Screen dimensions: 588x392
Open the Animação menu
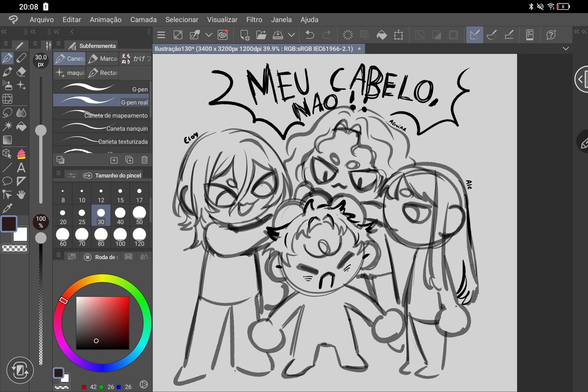[x=106, y=20]
